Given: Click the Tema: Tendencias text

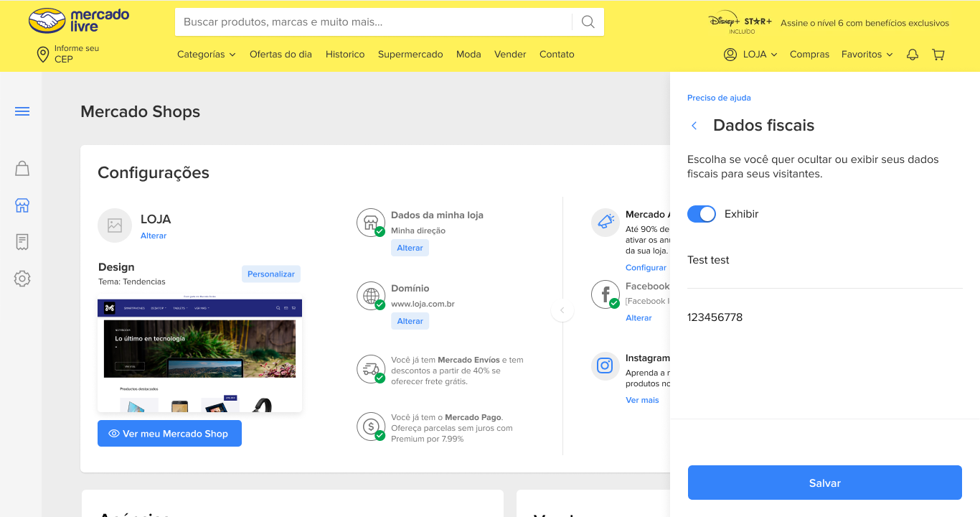Looking at the screenshot, I should click(132, 281).
